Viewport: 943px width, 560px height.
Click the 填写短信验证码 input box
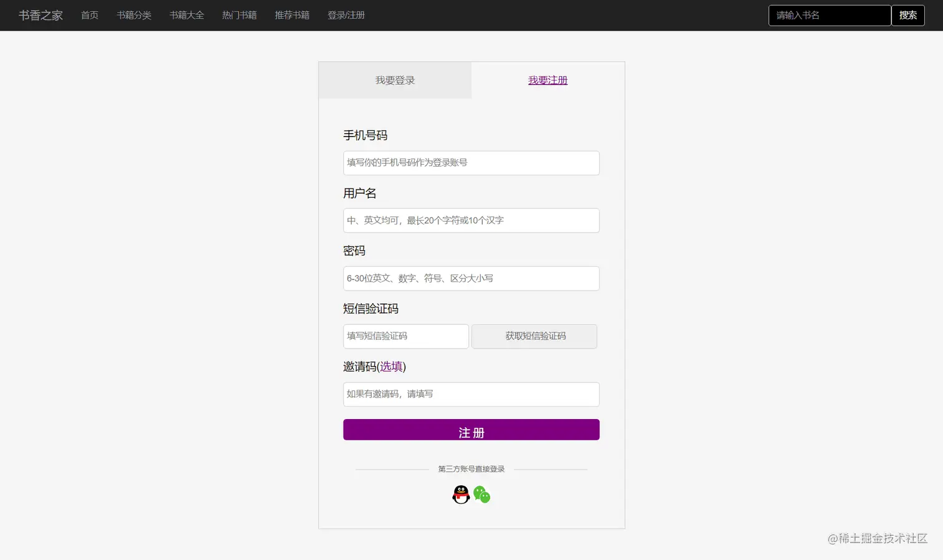(405, 336)
